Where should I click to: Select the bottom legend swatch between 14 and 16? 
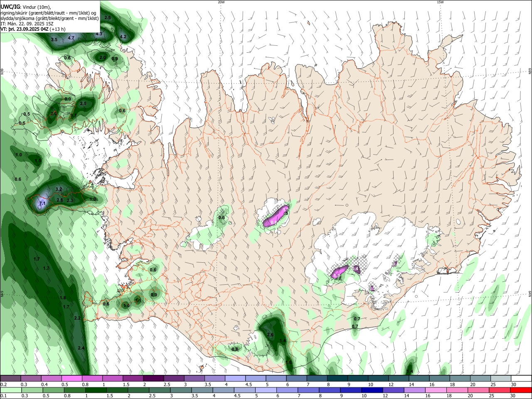pyautogui.click(x=414, y=390)
